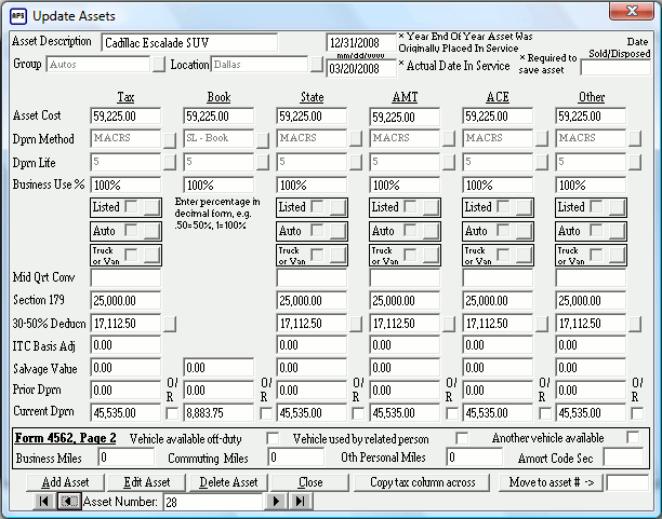
Task: Open Tax Dprn Method dropdown
Action: (x=169, y=138)
